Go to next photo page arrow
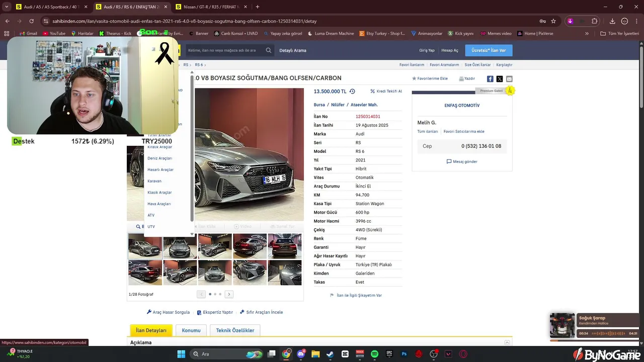 click(x=229, y=294)
